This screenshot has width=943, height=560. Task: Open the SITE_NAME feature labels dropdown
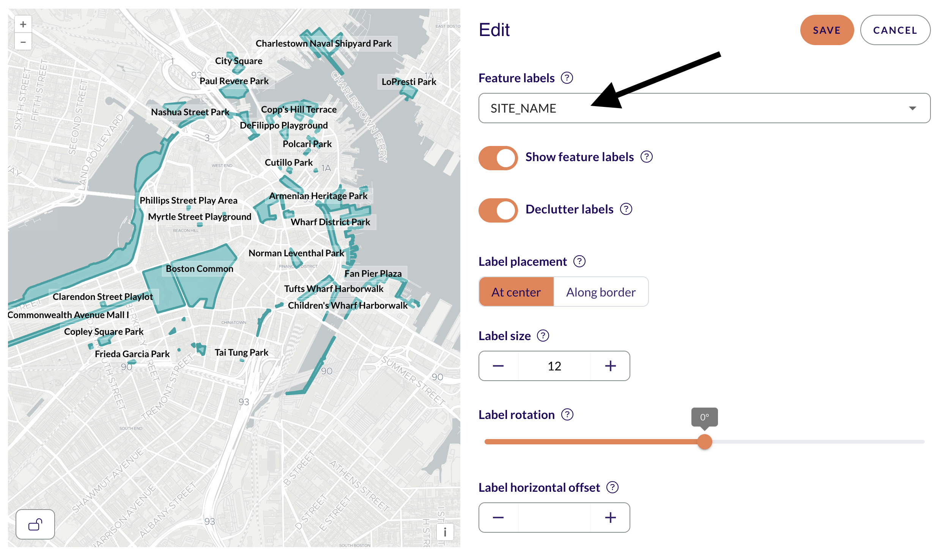pyautogui.click(x=704, y=108)
